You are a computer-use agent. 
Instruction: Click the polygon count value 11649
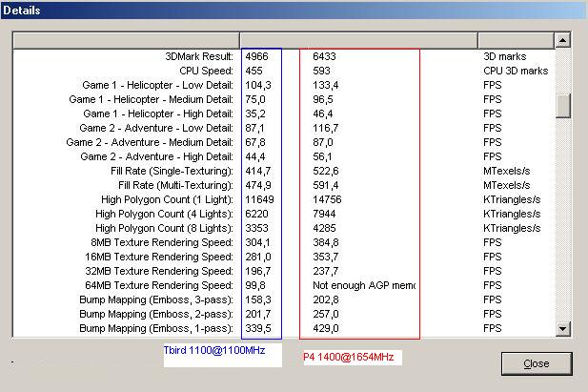coord(259,199)
